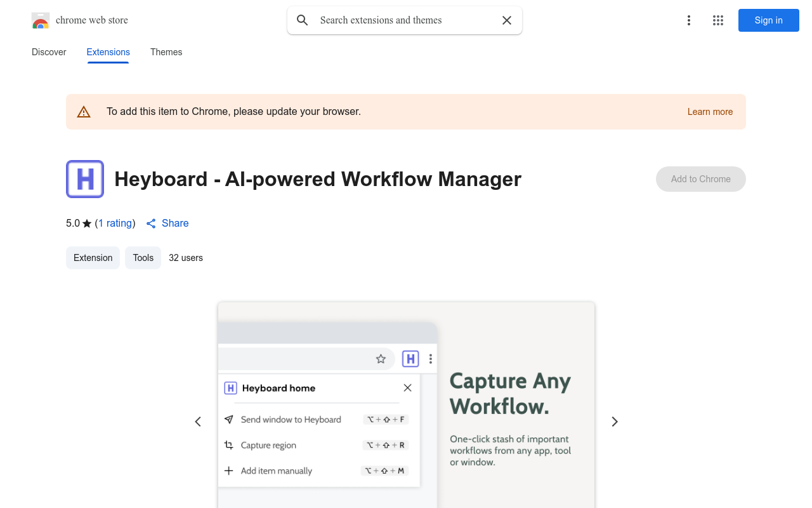Click the browser update warning text
Image resolution: width=812 pixels, height=508 pixels.
pyautogui.click(x=233, y=112)
